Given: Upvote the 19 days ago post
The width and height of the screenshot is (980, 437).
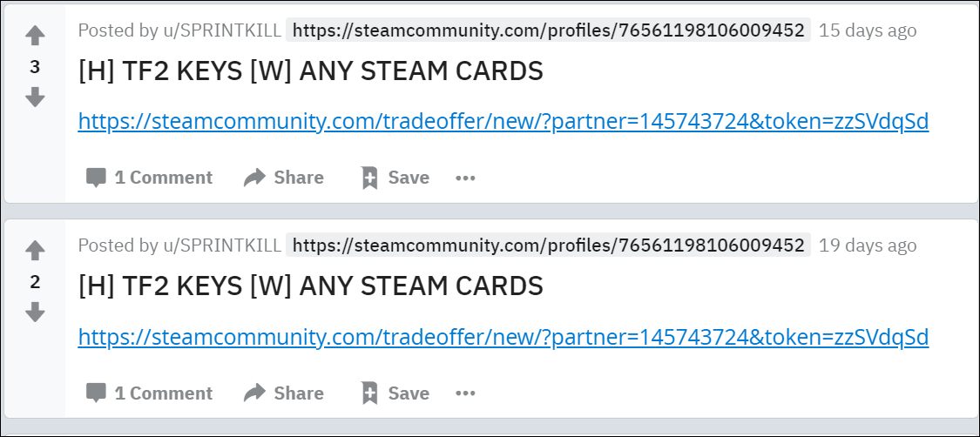Looking at the screenshot, I should tap(35, 251).
